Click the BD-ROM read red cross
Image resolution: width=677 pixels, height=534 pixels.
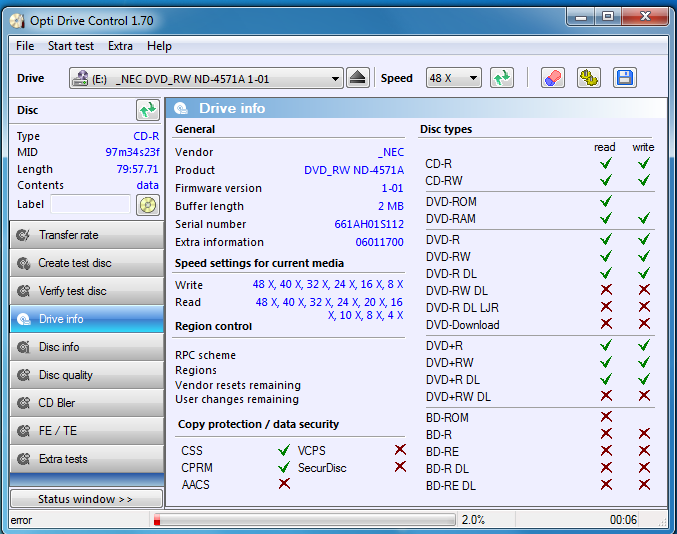(606, 417)
